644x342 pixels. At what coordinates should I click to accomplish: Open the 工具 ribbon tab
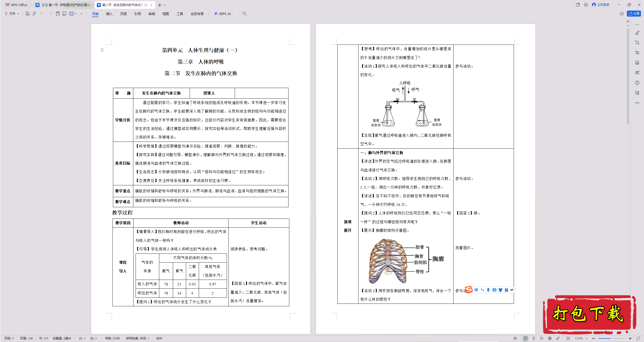click(180, 14)
